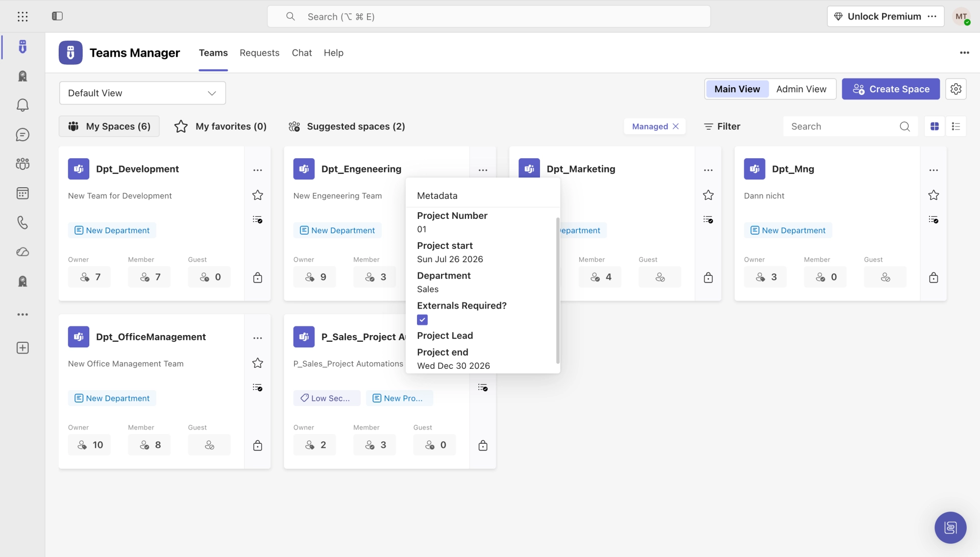Image resolution: width=980 pixels, height=557 pixels.
Task: Open app header more options ellipsis
Action: coord(964,53)
